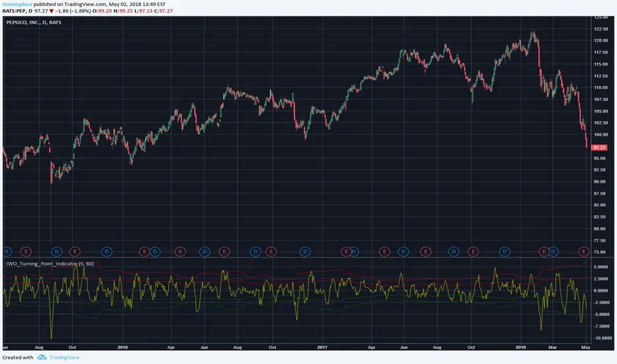617x364 pixels.
Task: Click the -10.0000 indicator axis label
Action: [x=603, y=338]
